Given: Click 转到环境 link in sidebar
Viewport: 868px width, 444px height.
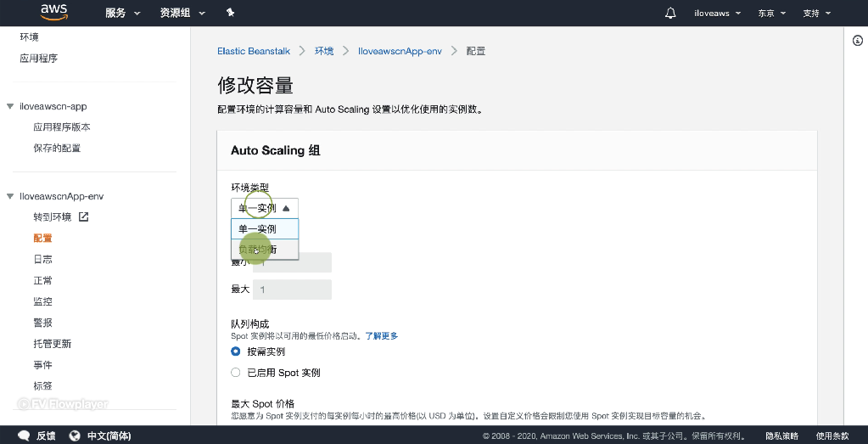Looking at the screenshot, I should pyautogui.click(x=53, y=217).
